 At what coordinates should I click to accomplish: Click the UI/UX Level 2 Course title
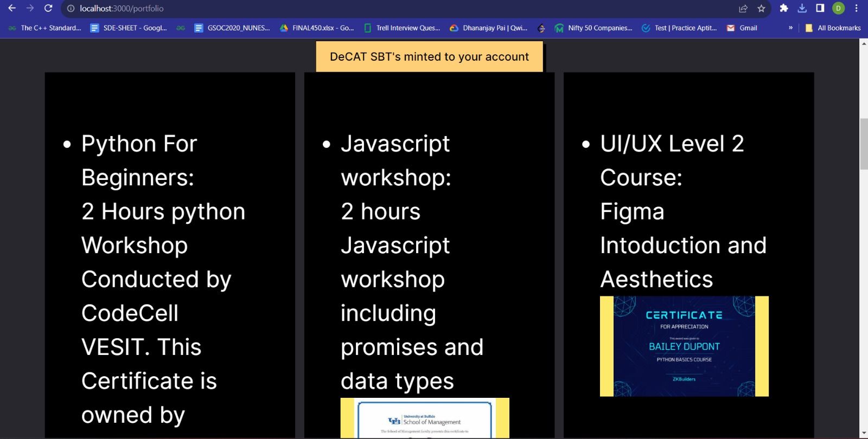pos(672,160)
